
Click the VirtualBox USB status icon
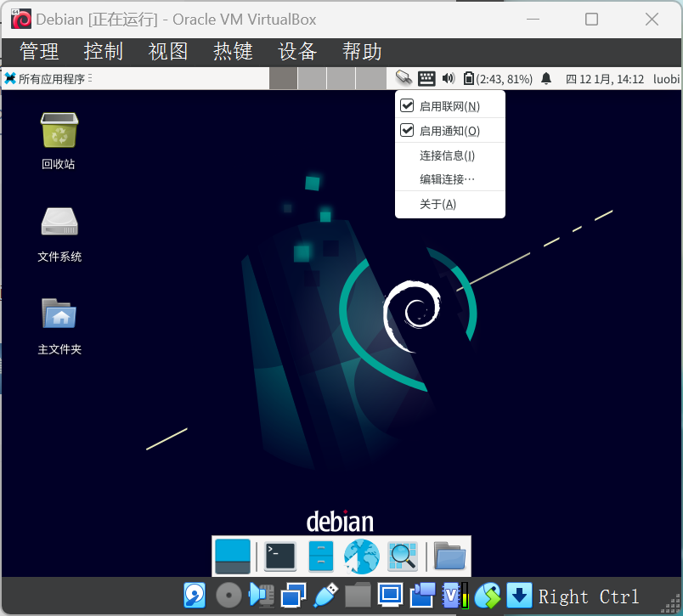click(325, 596)
